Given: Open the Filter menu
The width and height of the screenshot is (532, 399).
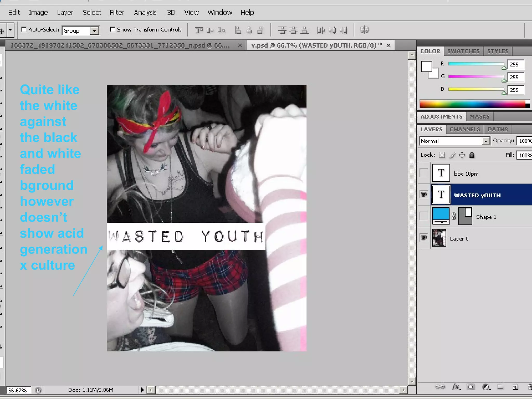Looking at the screenshot, I should 117,12.
